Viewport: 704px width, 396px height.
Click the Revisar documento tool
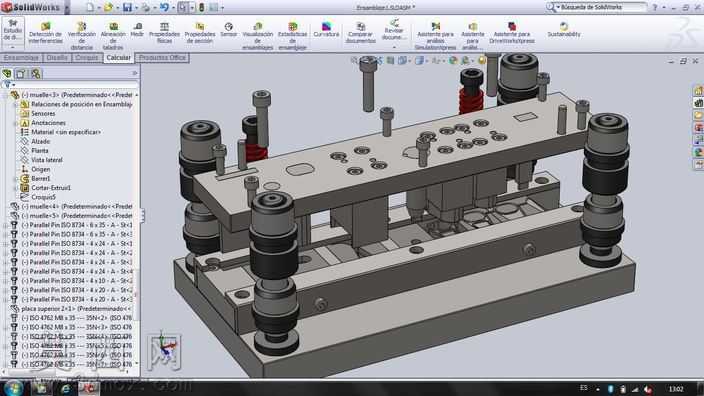coord(394,30)
